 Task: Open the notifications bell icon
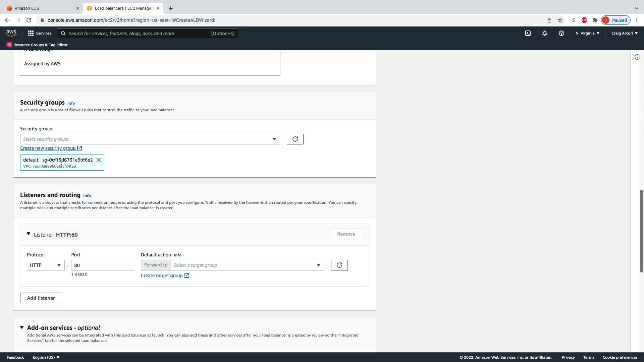coord(544,33)
